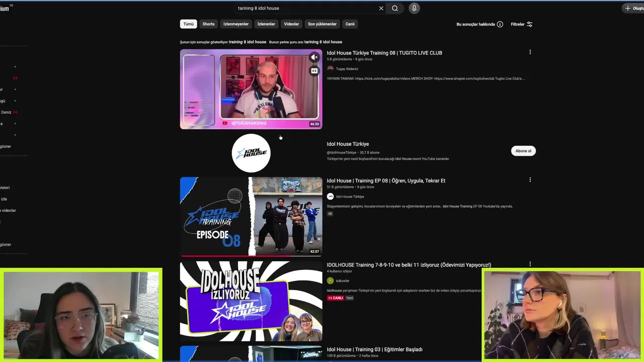Image resolution: width=644 pixels, height=362 pixels.
Task: Click the tolkosfer channel avatar
Action: [x=330, y=281]
